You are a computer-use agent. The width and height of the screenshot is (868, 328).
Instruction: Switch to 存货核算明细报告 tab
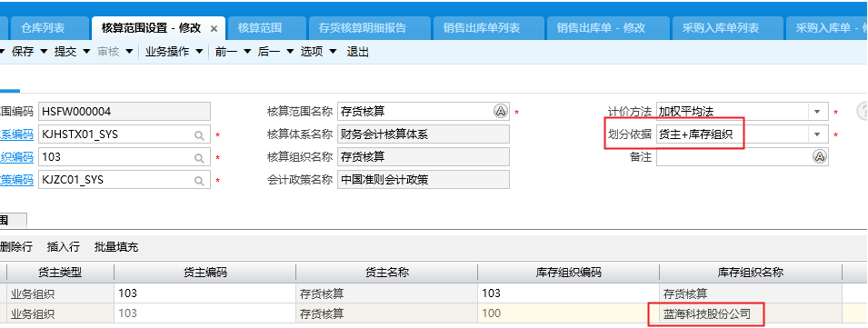[369, 27]
